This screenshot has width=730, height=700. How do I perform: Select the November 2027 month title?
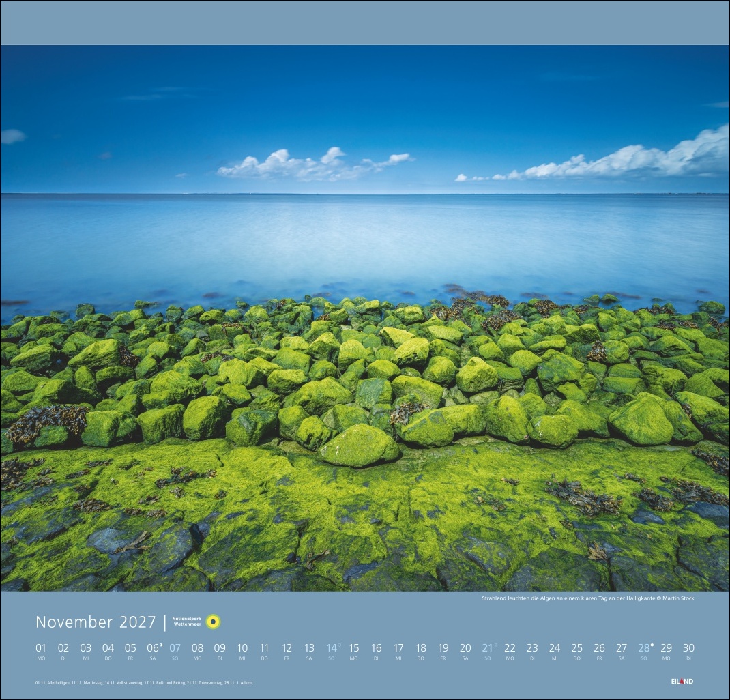tap(96, 622)
